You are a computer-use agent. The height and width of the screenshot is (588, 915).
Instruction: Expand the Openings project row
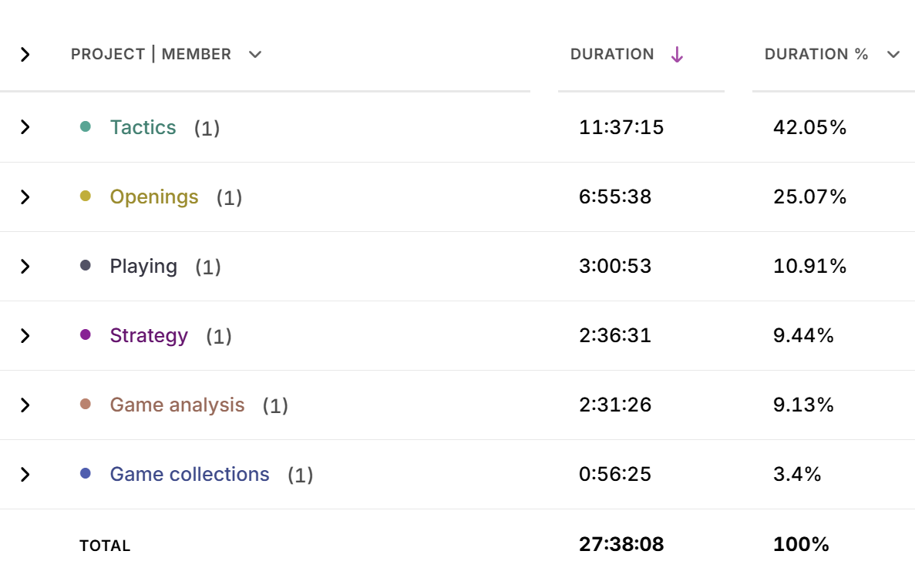(25, 197)
